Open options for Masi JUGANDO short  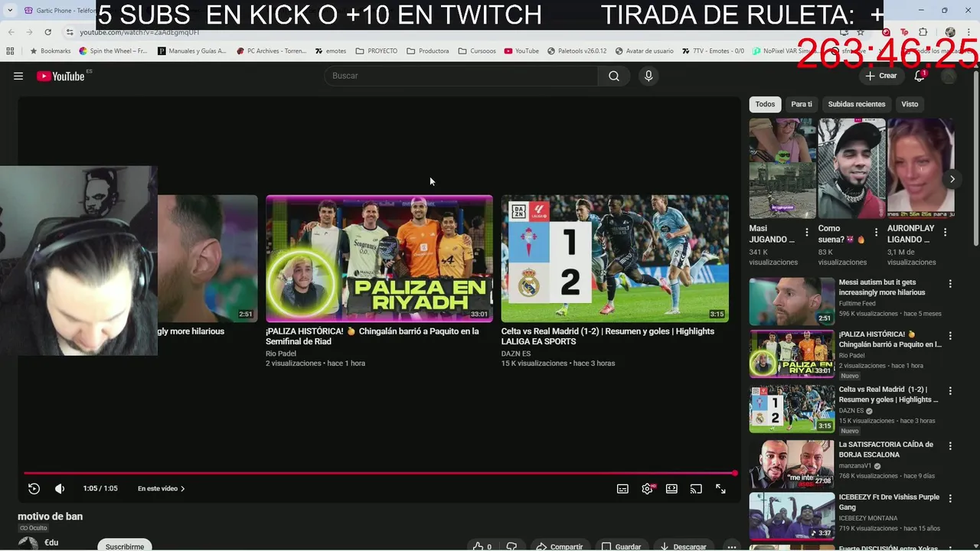[x=806, y=233]
